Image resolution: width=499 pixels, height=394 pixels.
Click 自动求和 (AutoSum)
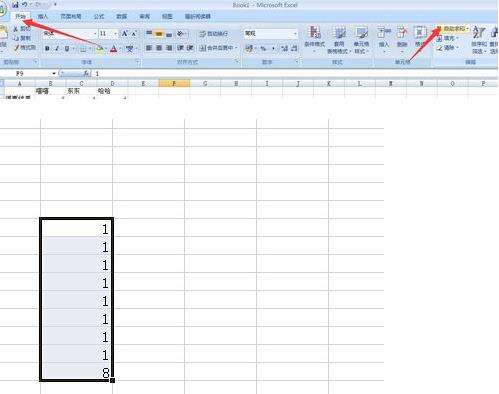pos(452,29)
